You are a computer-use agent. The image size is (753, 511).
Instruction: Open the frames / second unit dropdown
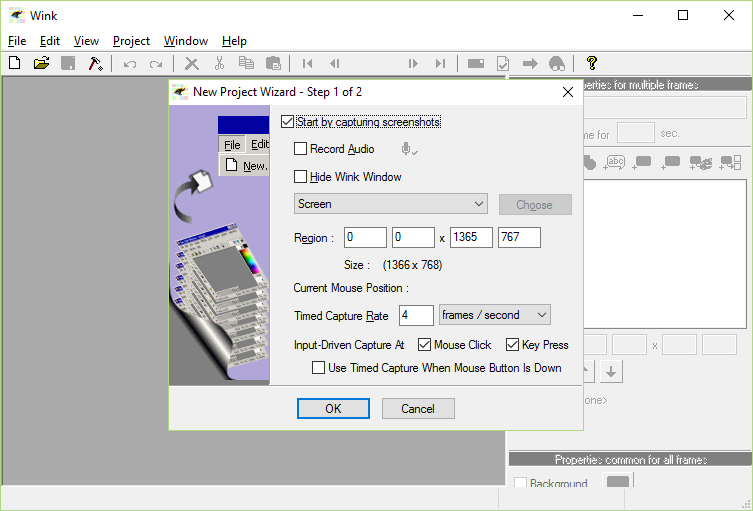[x=495, y=315]
